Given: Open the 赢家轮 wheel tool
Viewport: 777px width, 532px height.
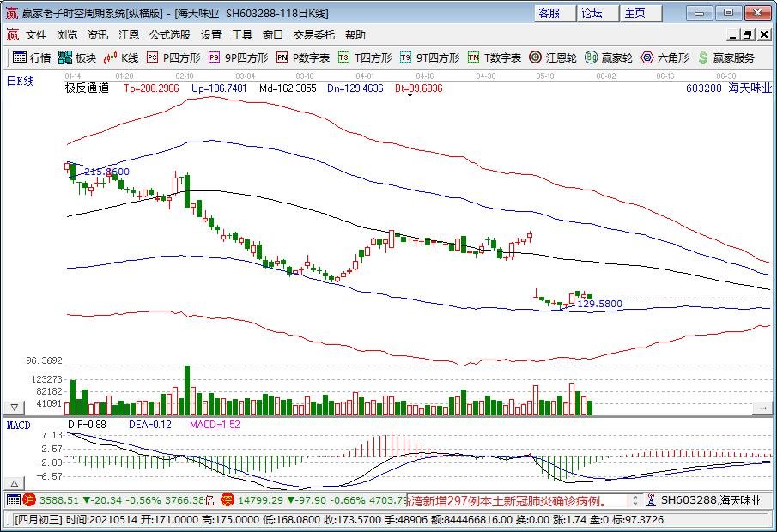Looking at the screenshot, I should pos(609,58).
